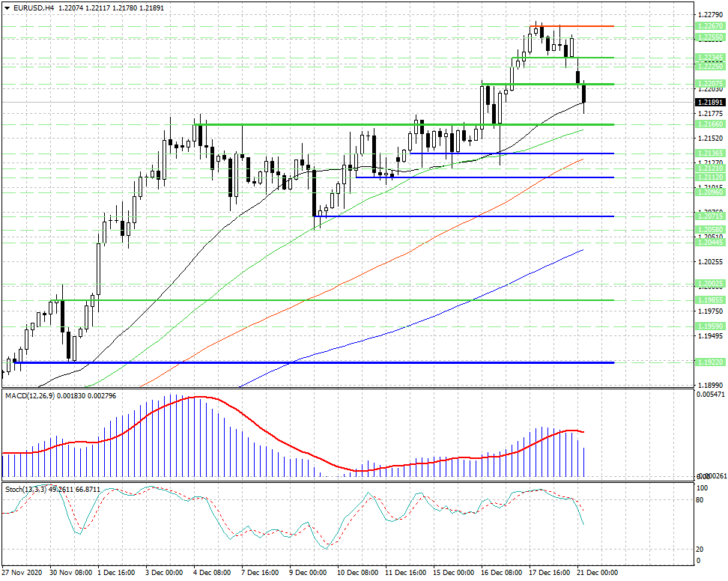Click the time axis label 16 Dec 08:00
Viewport: 728px width, 581px height.
(501, 572)
